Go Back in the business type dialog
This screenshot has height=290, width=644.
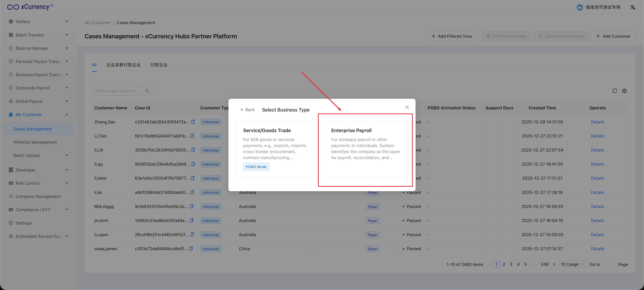tap(248, 110)
